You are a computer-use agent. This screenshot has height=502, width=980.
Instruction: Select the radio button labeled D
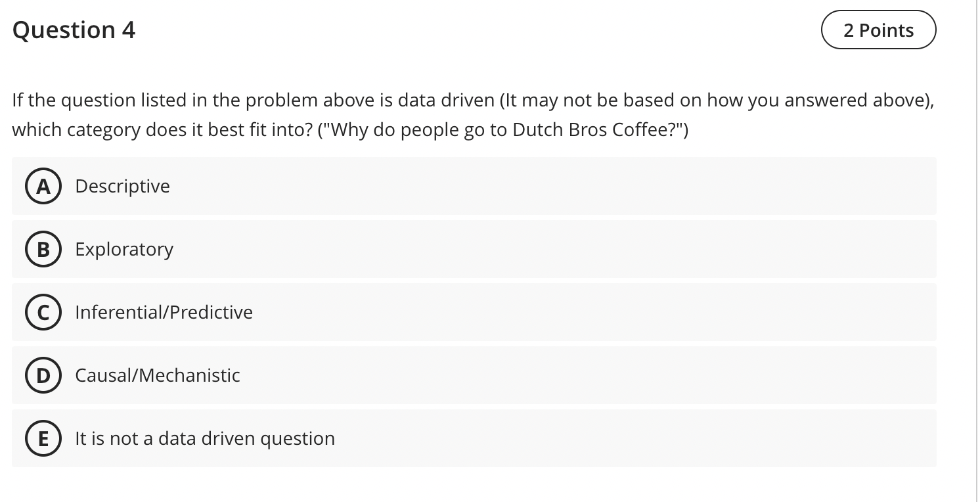(43, 375)
